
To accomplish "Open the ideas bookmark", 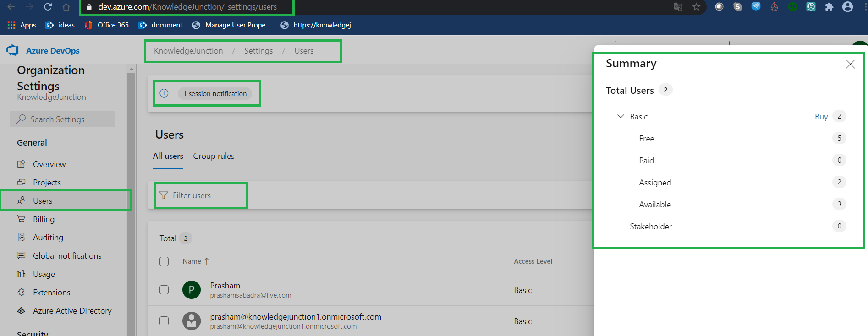I will point(60,25).
